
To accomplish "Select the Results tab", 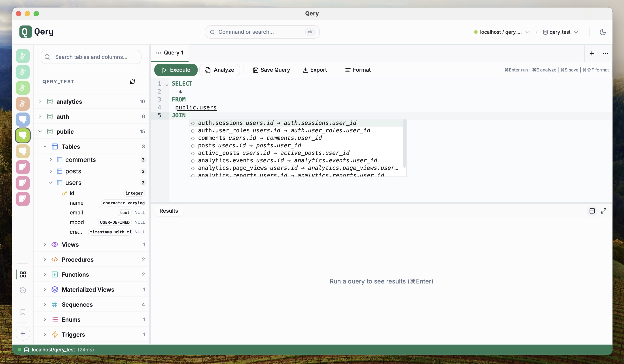I will (x=168, y=211).
